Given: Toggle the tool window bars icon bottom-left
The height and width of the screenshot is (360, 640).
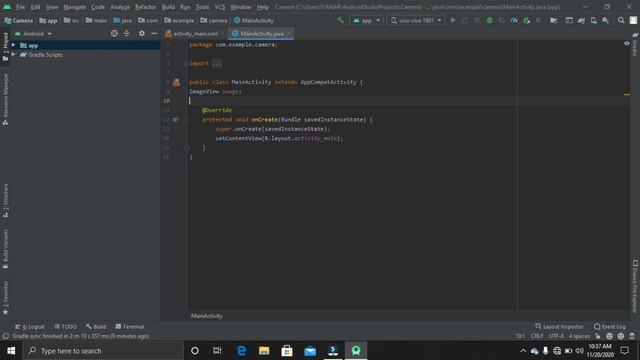Looking at the screenshot, I should click(x=5, y=336).
